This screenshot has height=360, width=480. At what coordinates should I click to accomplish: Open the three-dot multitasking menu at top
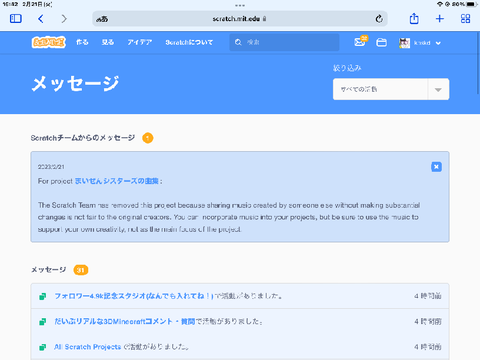(240, 5)
